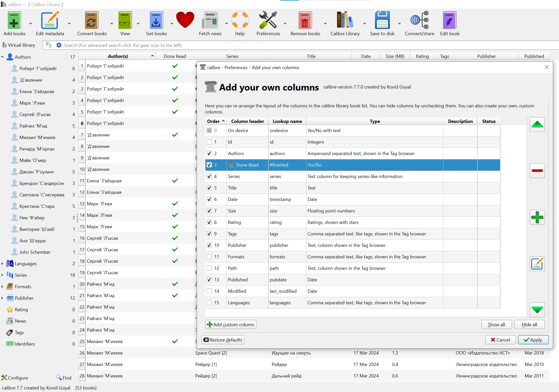Cancel the preferences dialog
This screenshot has width=559, height=392.
pos(500,340)
